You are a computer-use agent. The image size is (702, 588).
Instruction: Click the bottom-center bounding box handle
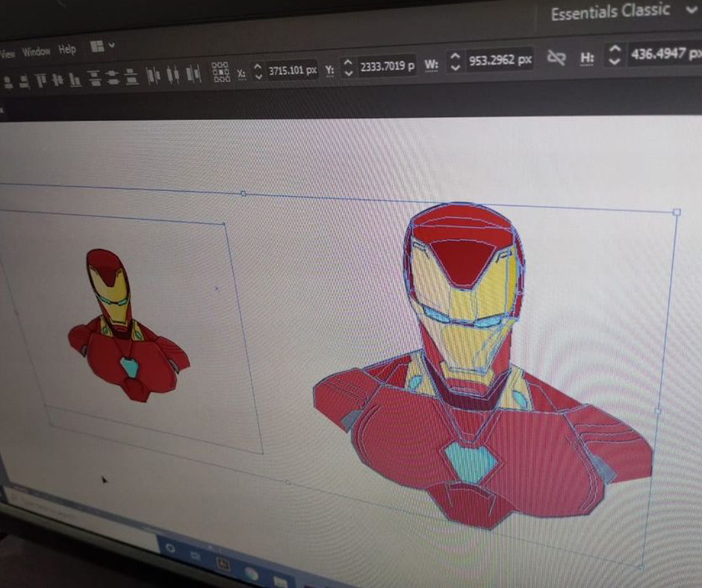[288, 482]
